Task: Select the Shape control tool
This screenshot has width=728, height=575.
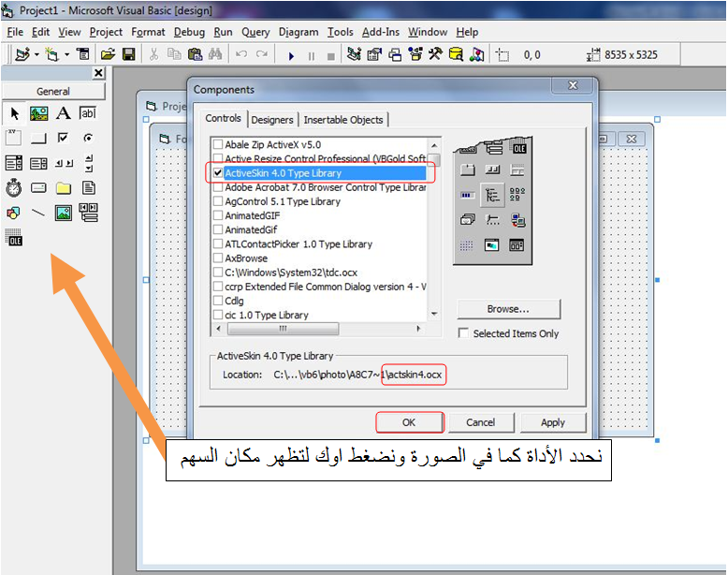Action: pyautogui.click(x=13, y=213)
